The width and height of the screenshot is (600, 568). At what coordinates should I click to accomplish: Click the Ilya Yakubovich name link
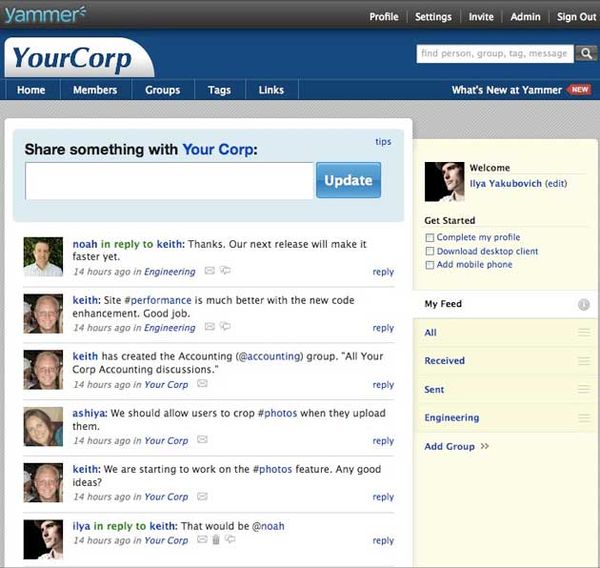(505, 183)
